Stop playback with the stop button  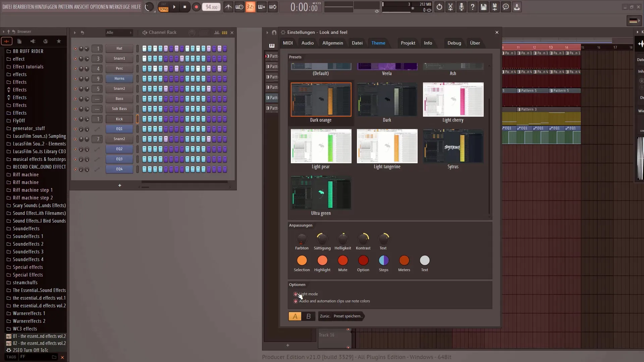tap(185, 7)
